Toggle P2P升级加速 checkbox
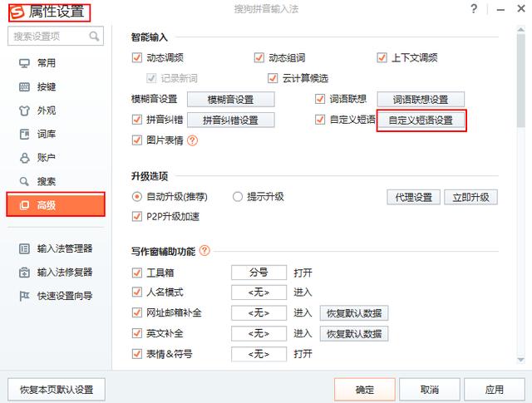This screenshot has width=532, height=403. coord(136,216)
